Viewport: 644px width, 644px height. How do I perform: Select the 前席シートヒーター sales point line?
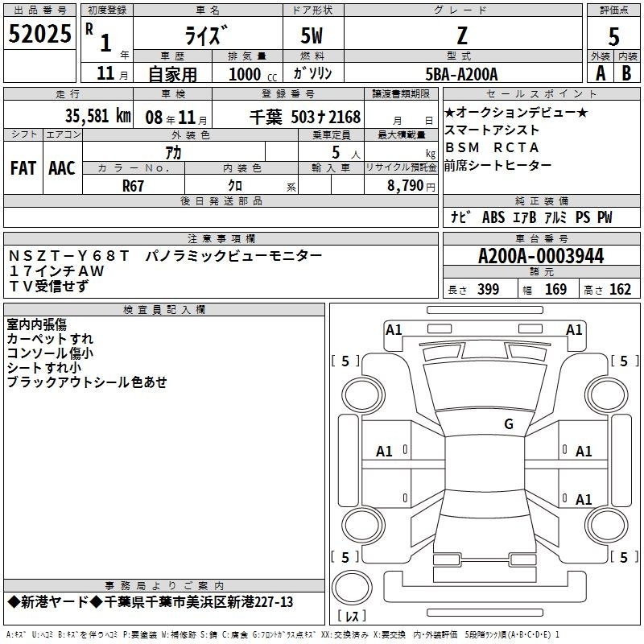[x=498, y=165]
